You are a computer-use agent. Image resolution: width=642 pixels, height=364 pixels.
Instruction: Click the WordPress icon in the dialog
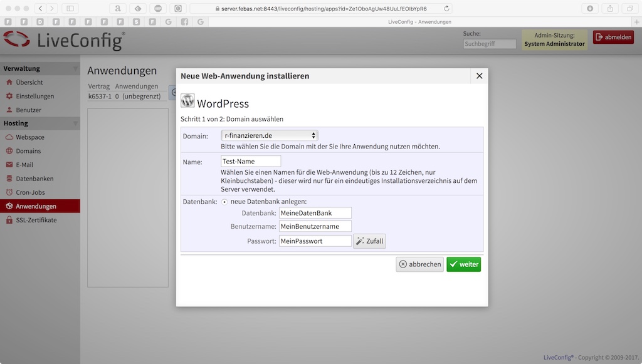click(x=187, y=101)
